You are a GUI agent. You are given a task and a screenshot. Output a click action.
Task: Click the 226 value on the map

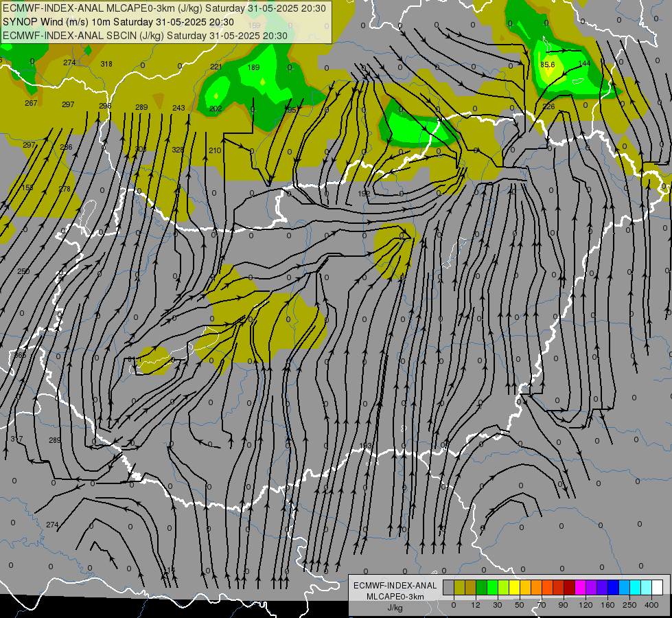point(548,107)
